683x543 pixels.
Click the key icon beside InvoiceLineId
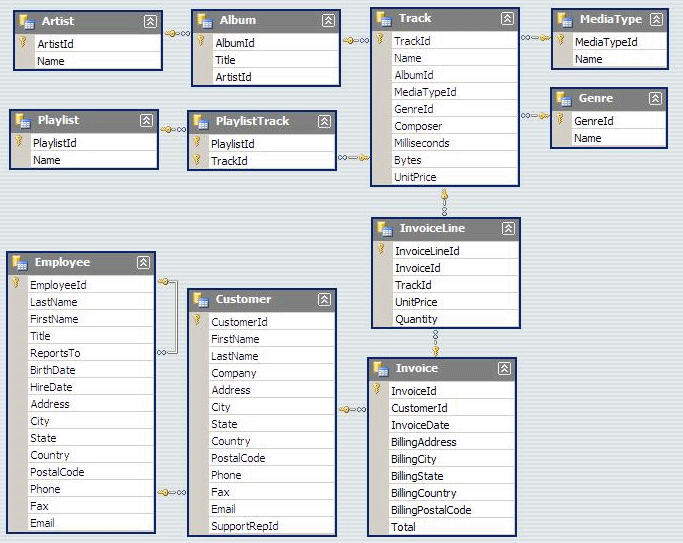tap(381, 249)
